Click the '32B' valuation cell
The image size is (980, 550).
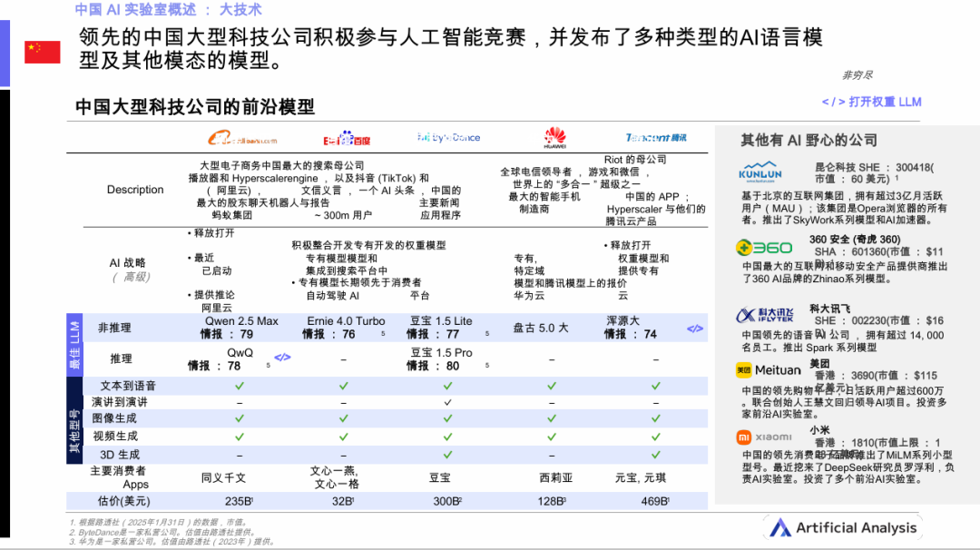coord(342,501)
